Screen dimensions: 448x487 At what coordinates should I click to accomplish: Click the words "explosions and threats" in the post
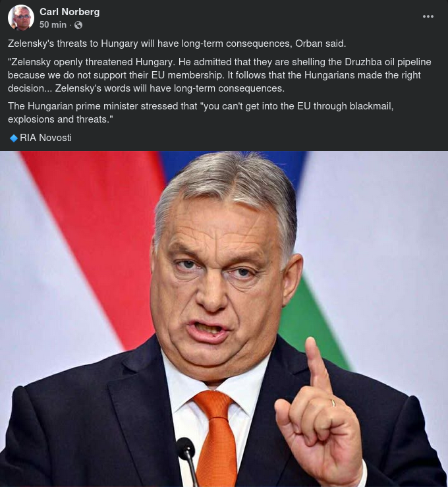[x=61, y=119]
